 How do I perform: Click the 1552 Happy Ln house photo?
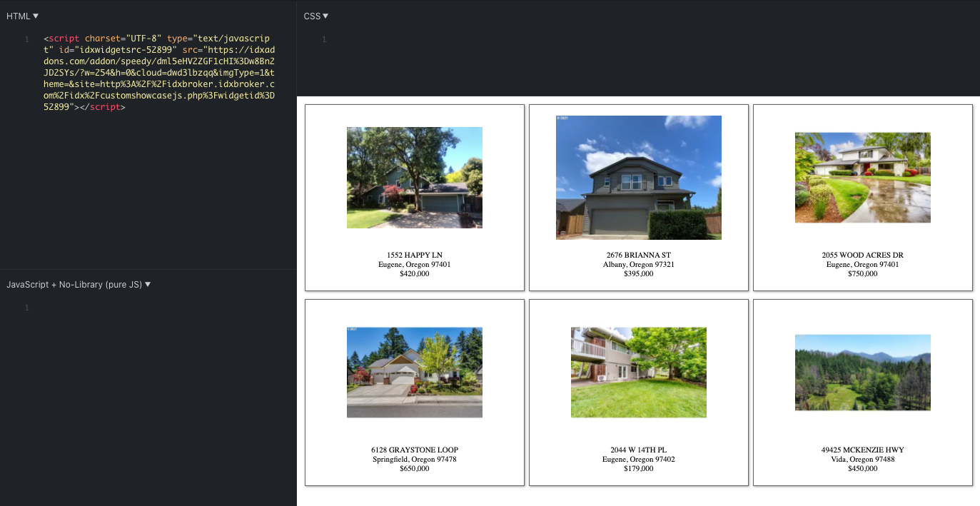pyautogui.click(x=414, y=178)
